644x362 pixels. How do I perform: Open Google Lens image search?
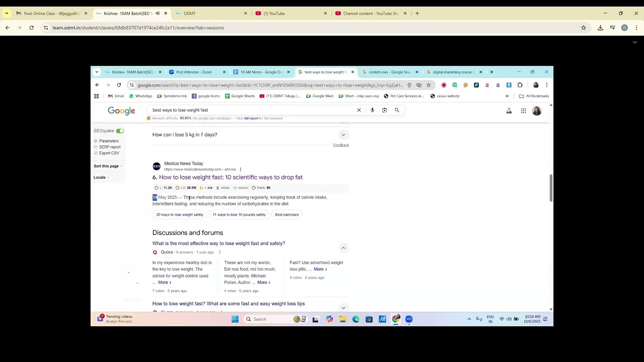[384, 110]
